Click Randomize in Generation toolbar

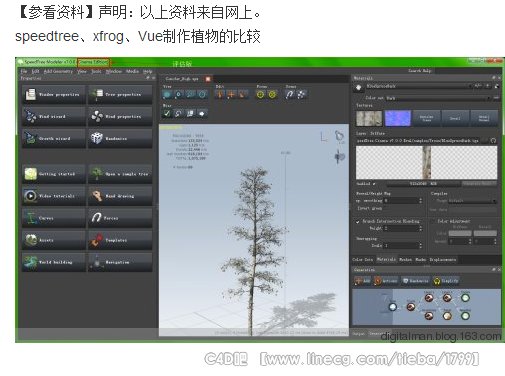(415, 281)
